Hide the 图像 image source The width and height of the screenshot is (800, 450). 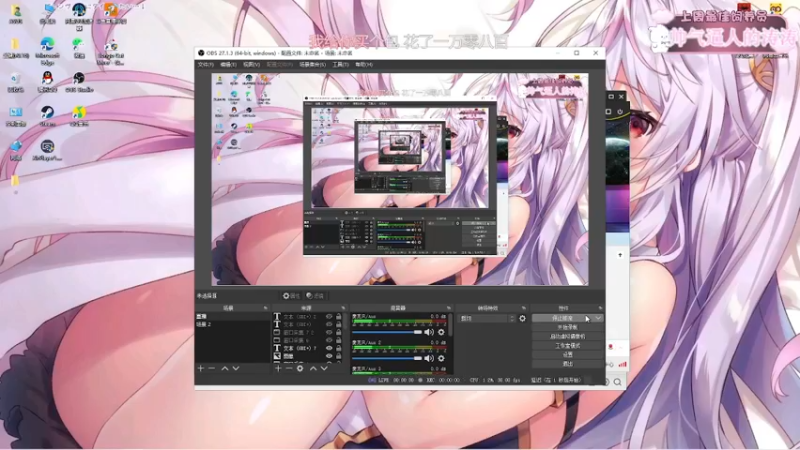click(x=329, y=356)
